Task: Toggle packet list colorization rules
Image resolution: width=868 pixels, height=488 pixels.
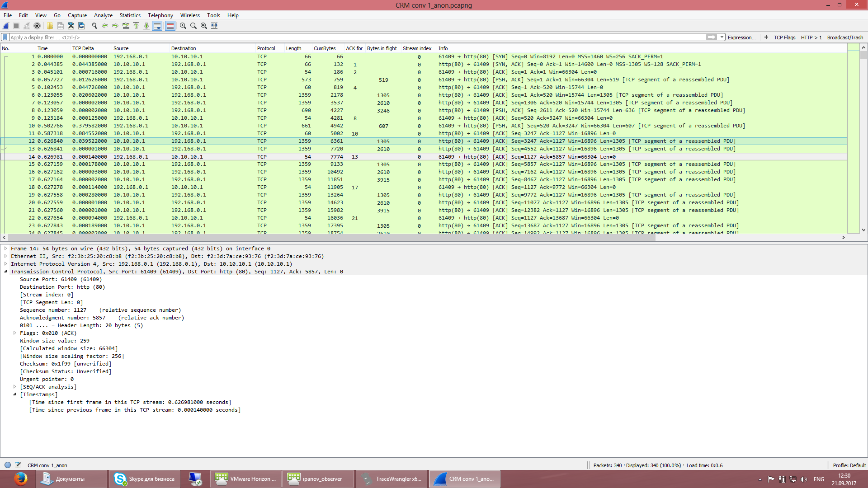Action: point(170,26)
